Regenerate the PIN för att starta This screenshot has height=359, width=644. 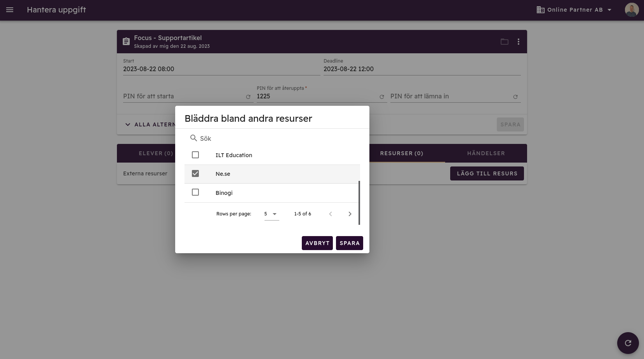248,97
